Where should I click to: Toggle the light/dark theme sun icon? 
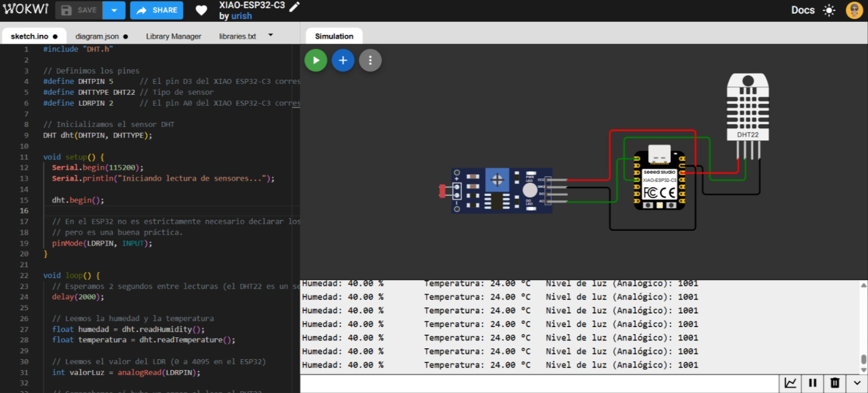(x=829, y=10)
